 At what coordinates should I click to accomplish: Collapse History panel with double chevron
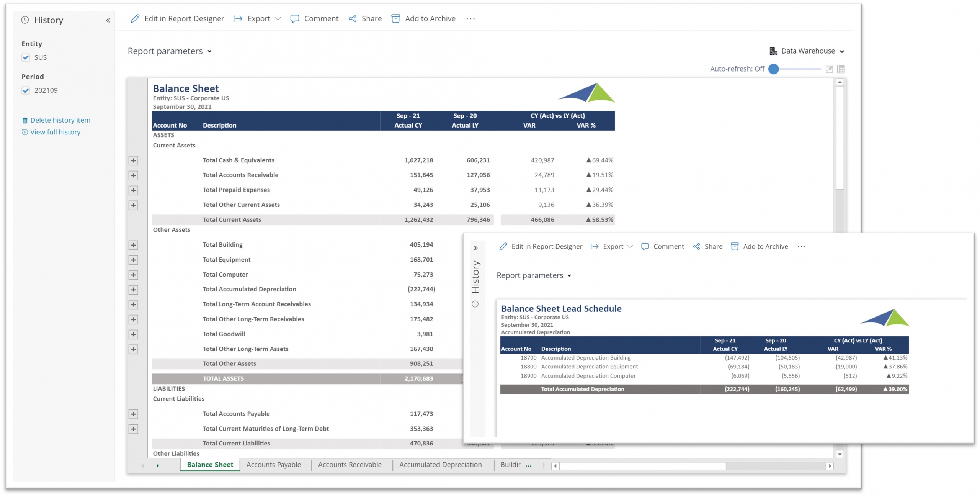coord(108,20)
